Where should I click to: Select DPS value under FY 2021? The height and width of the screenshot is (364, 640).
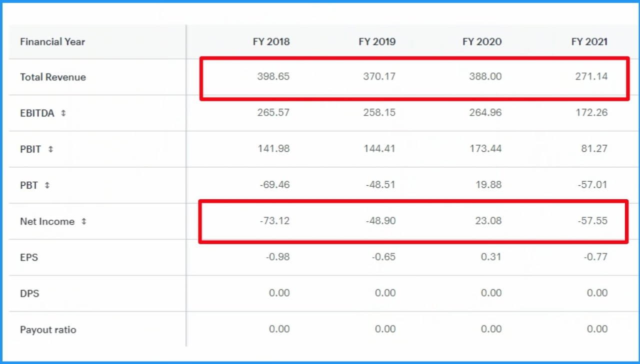point(597,293)
